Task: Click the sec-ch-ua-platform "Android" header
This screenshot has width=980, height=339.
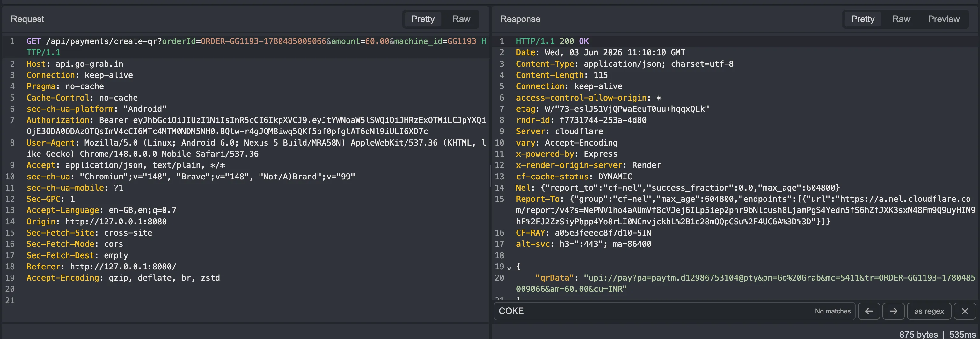Action: [96, 109]
